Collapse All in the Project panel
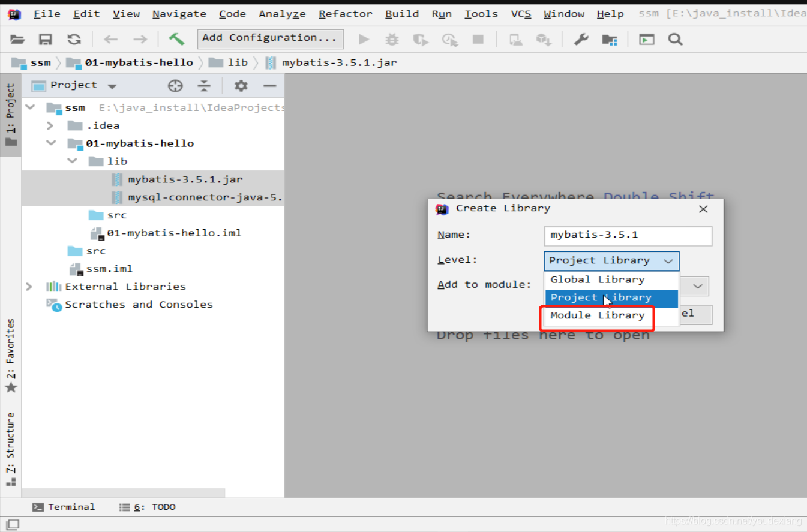This screenshot has height=532, width=807. coord(204,86)
